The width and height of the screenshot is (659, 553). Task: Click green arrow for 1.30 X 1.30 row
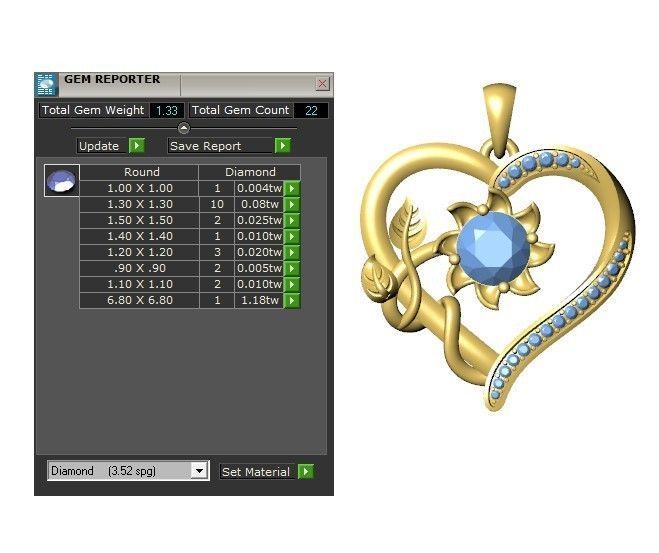tap(292, 204)
